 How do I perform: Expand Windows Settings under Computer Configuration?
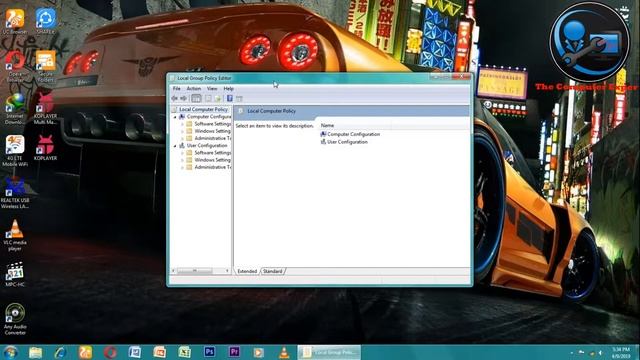point(182,131)
